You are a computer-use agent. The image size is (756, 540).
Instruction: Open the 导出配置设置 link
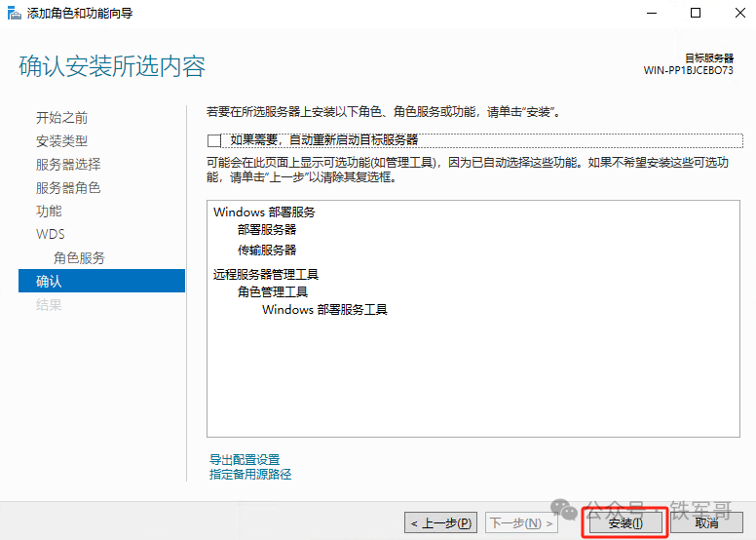tap(245, 459)
